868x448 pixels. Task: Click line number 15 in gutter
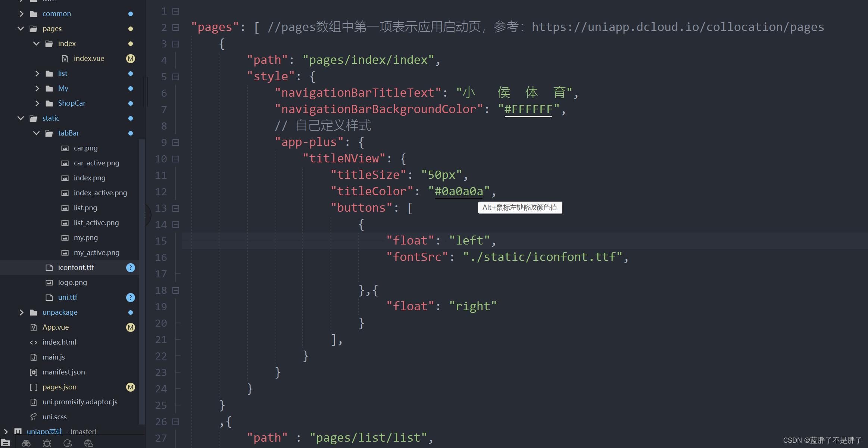pos(161,241)
